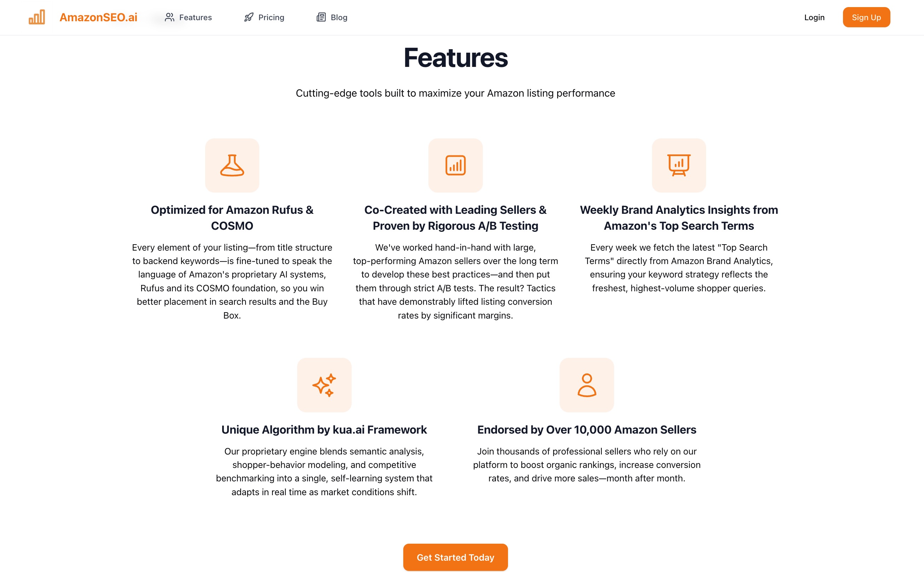Click the Endorsed by Over 10,000 Amazon Sellers heading
The height and width of the screenshot is (572, 924).
click(587, 429)
